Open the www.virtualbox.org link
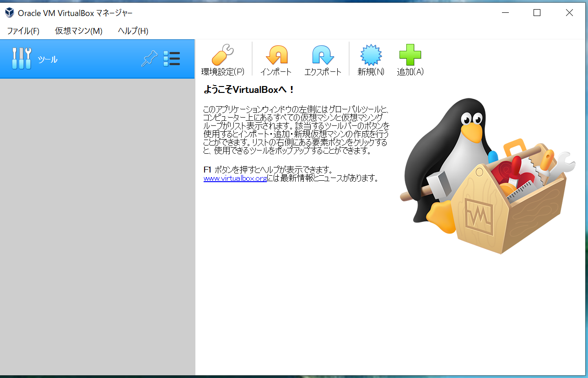Screen dimensions: 588x378 (x=235, y=178)
